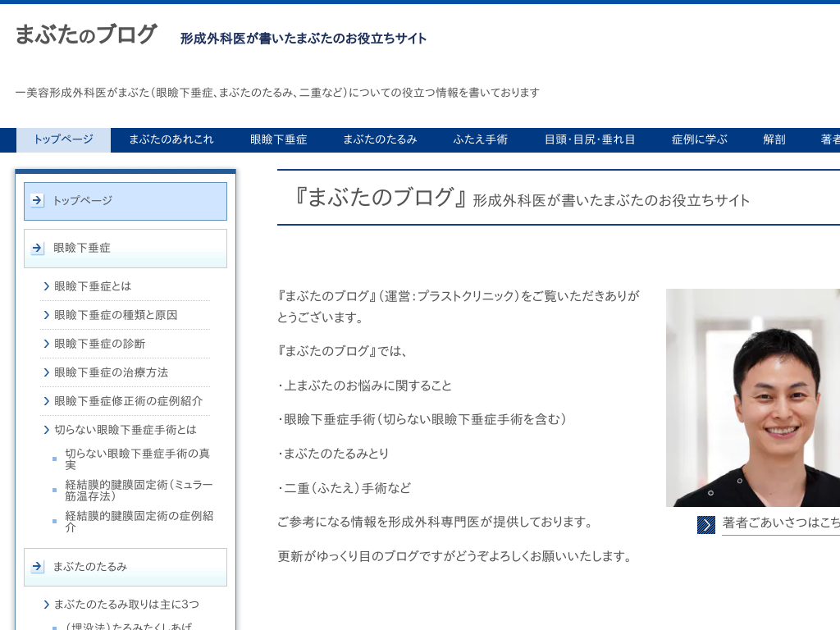Open 眼瞼下垂症の治療方法 sidebar link

point(111,372)
